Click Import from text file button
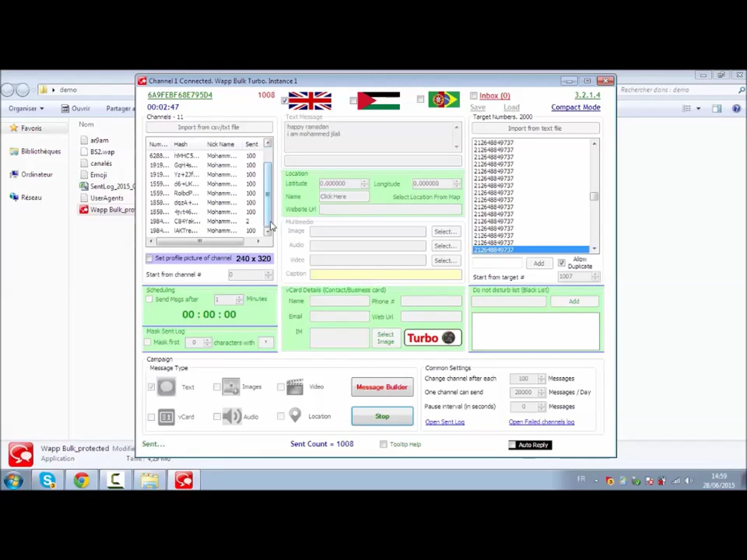Image resolution: width=747 pixels, height=560 pixels. point(535,128)
